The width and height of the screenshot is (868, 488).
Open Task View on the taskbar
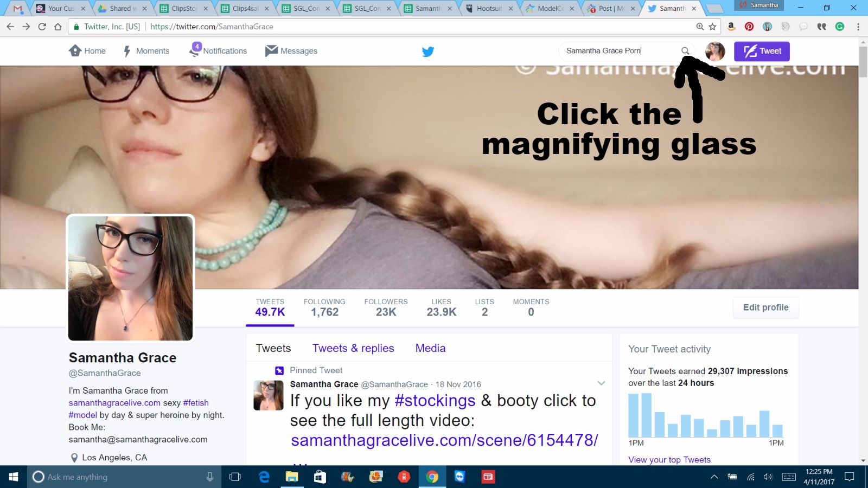pyautogui.click(x=235, y=477)
